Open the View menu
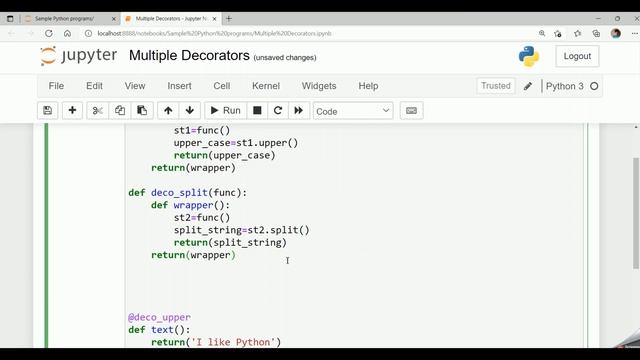Screen dimensions: 640x360 coord(135,86)
